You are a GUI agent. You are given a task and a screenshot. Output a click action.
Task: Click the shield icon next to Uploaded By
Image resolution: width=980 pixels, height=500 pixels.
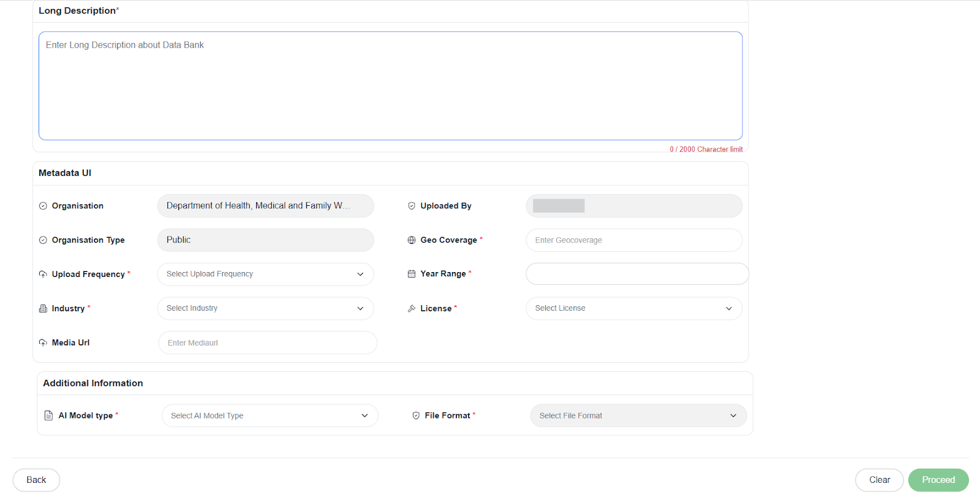(x=412, y=206)
